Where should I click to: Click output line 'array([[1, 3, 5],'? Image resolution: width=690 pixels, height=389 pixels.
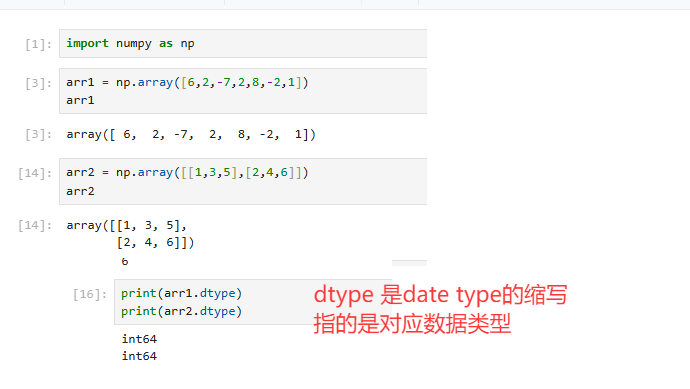click(126, 225)
